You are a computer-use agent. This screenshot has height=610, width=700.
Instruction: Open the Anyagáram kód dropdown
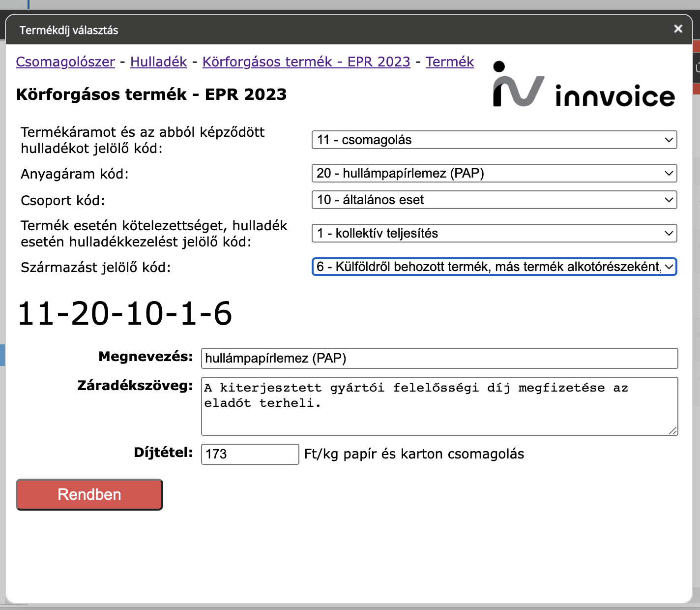(x=495, y=173)
